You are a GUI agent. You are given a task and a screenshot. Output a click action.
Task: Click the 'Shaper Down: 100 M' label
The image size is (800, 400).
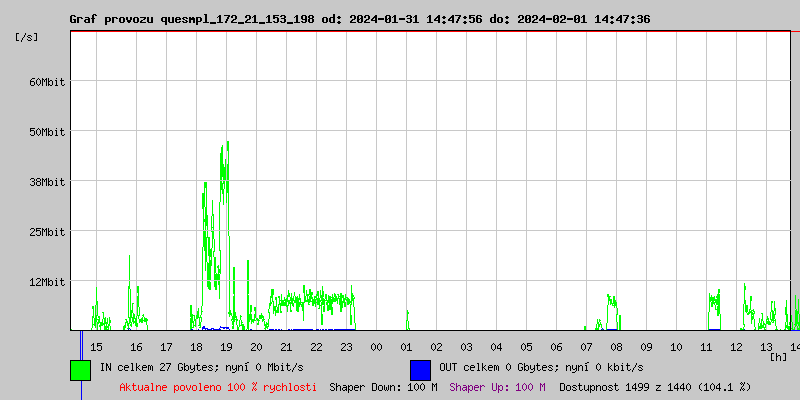(x=383, y=387)
